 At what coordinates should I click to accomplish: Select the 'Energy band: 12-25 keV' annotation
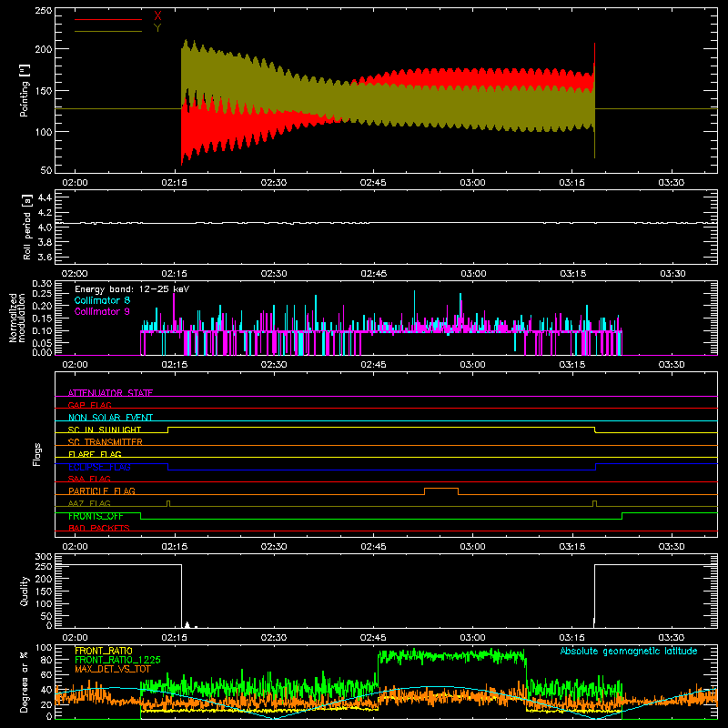(x=132, y=289)
